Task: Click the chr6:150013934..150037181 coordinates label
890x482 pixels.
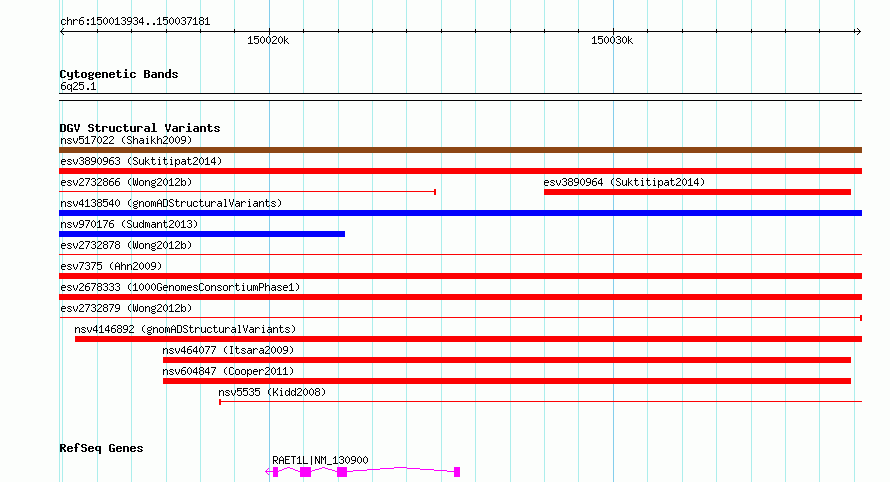Action: tap(135, 21)
